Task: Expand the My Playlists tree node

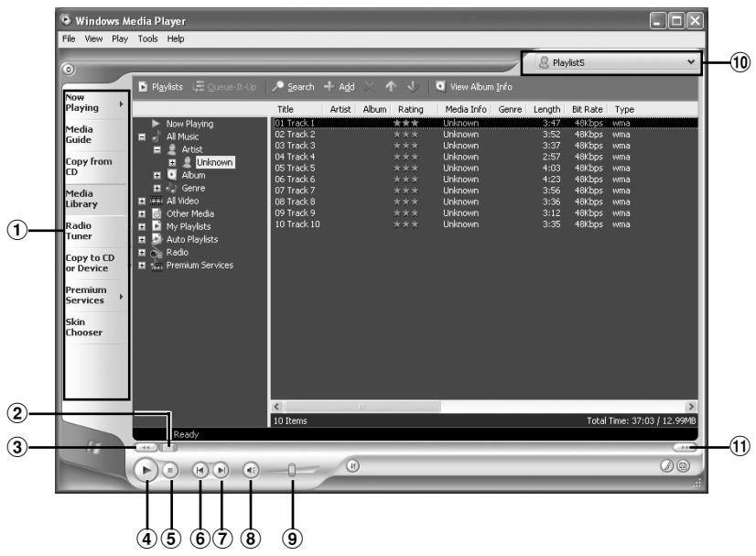Action: (x=142, y=227)
